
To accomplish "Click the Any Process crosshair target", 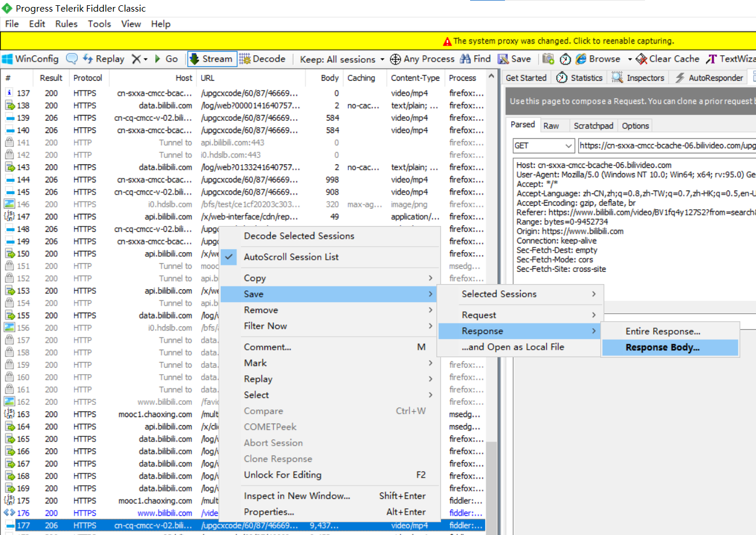I will 422,59.
